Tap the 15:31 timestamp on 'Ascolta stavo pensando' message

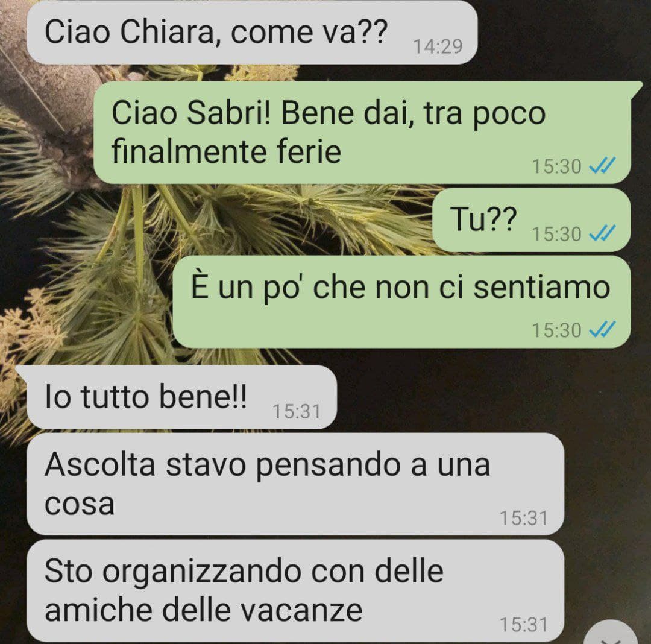click(x=524, y=518)
